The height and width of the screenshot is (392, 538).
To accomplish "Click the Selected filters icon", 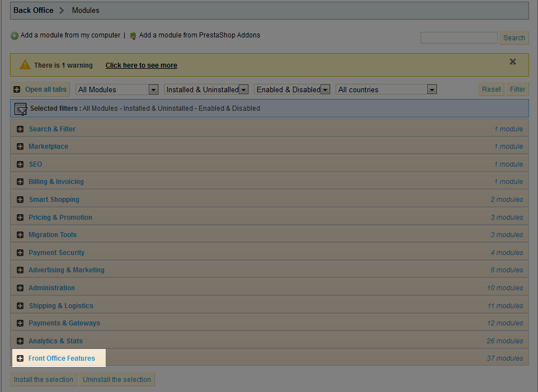I will pyautogui.click(x=21, y=108).
